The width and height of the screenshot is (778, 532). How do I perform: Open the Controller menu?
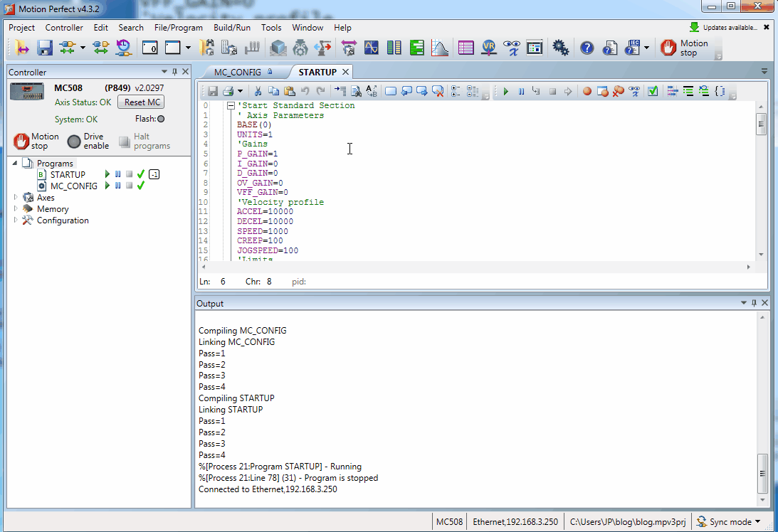pyautogui.click(x=64, y=28)
